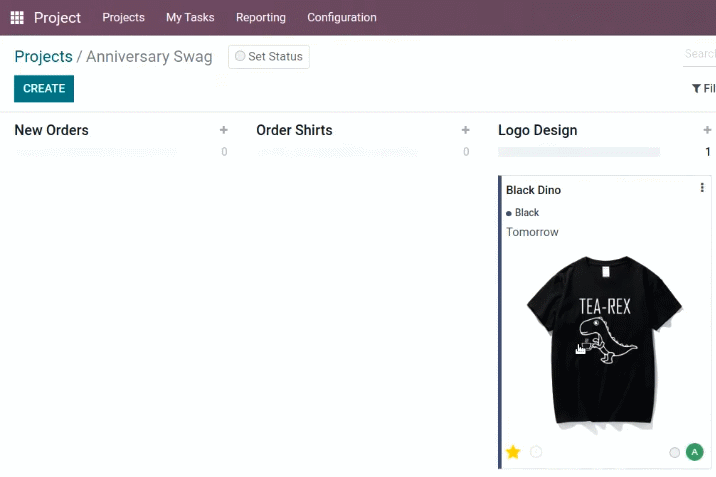Open the Configuration menu
This screenshot has height=477, width=716.
[342, 17]
